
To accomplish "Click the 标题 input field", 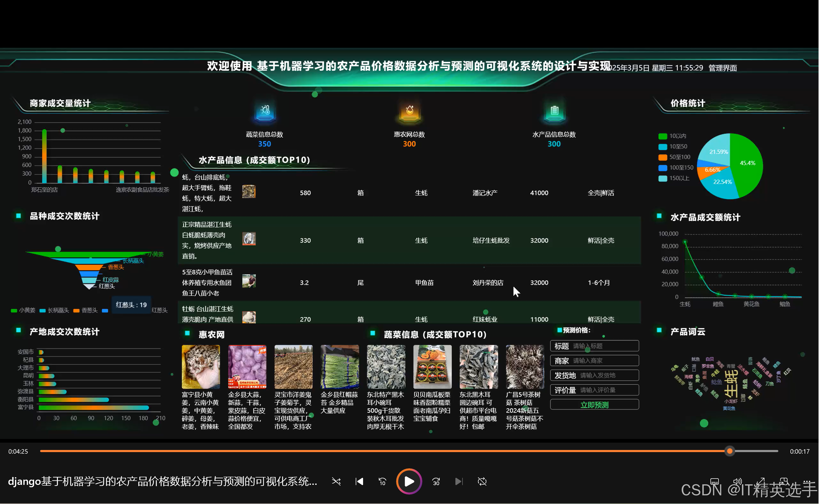I will tap(595, 346).
